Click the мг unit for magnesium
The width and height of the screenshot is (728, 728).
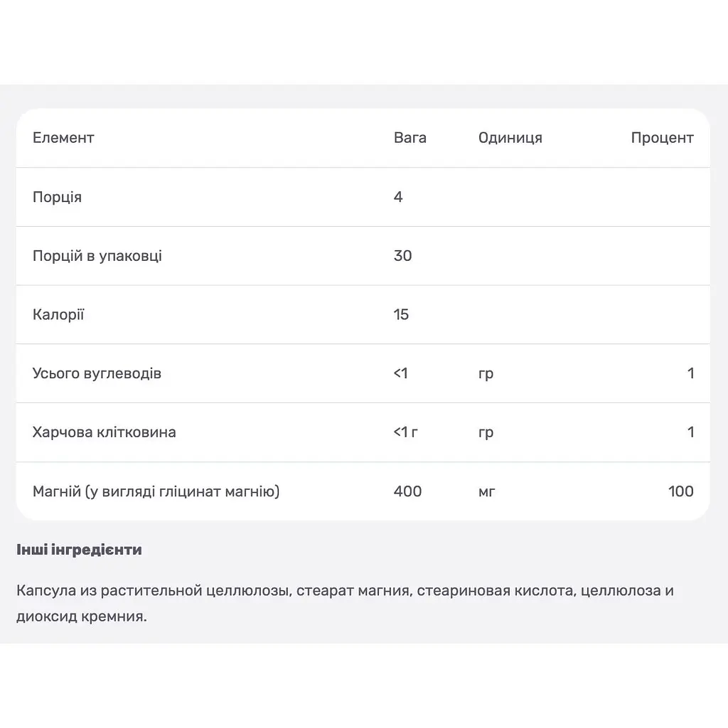point(486,492)
